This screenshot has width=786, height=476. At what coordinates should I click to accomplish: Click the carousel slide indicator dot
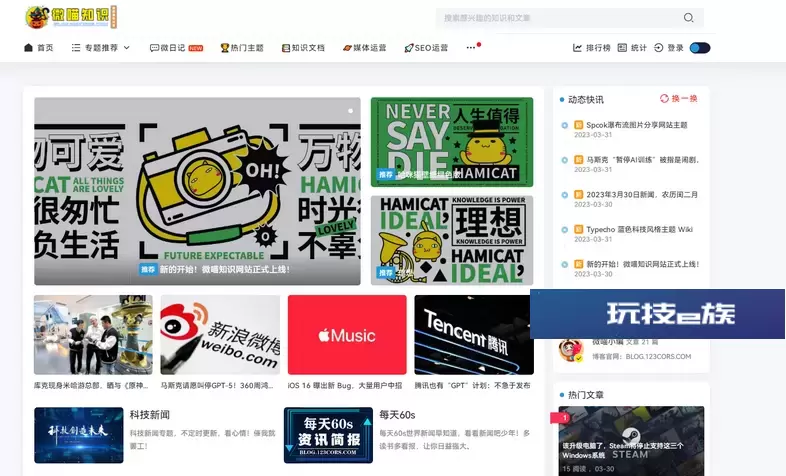tap(350, 111)
